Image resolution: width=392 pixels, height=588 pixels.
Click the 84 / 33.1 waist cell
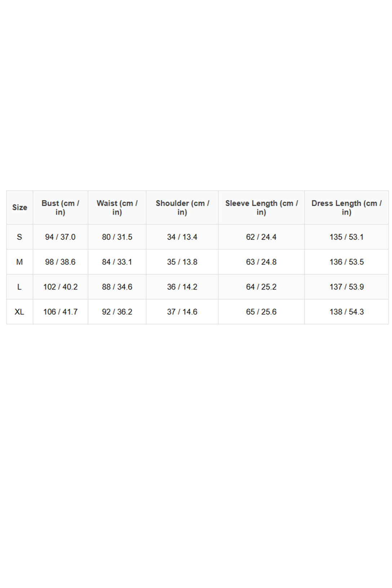[117, 262]
